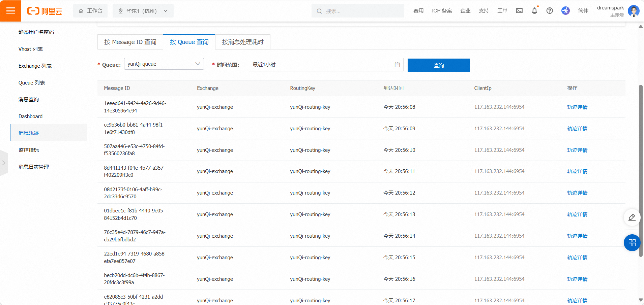The width and height of the screenshot is (644, 305).
Task: Expand the 华东1 (杭州) region dropdown
Action: 143,11
